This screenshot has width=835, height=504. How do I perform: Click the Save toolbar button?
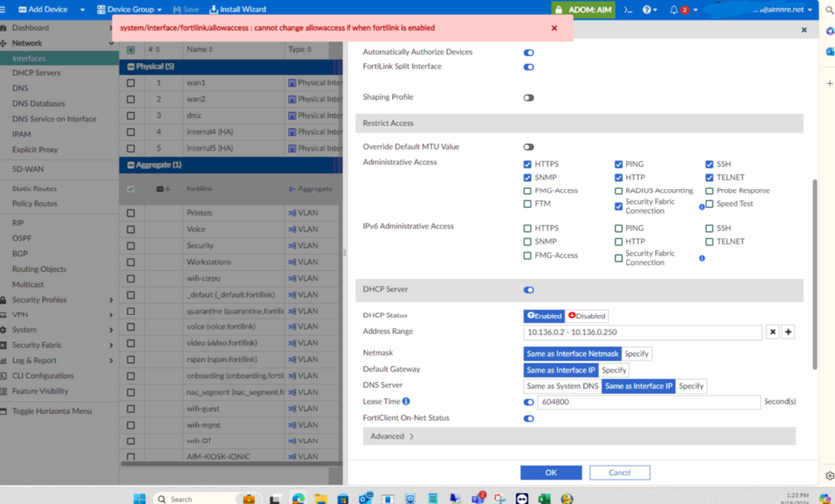click(186, 9)
